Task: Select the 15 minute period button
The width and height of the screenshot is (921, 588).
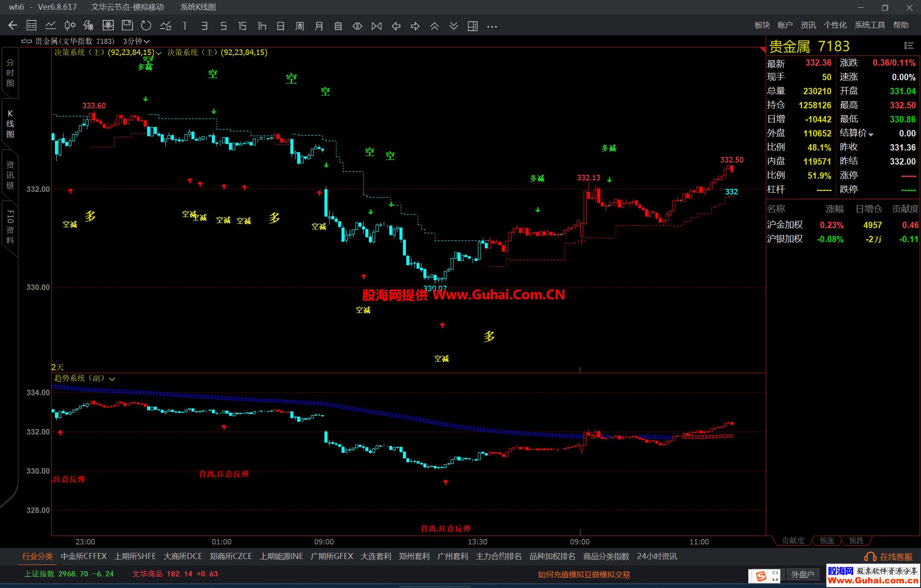Action: 242,26
